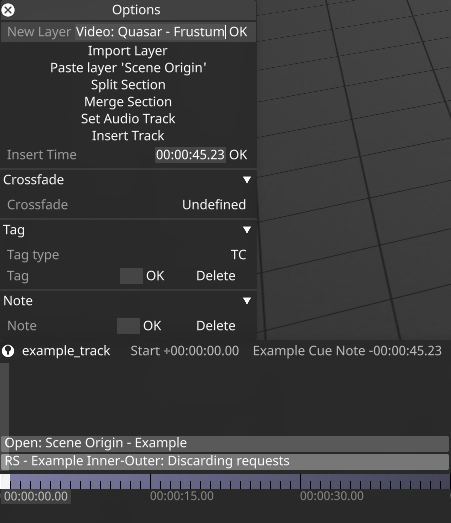The image size is (451, 523).
Task: Click the example_track keyhole icon
Action: (x=8, y=351)
